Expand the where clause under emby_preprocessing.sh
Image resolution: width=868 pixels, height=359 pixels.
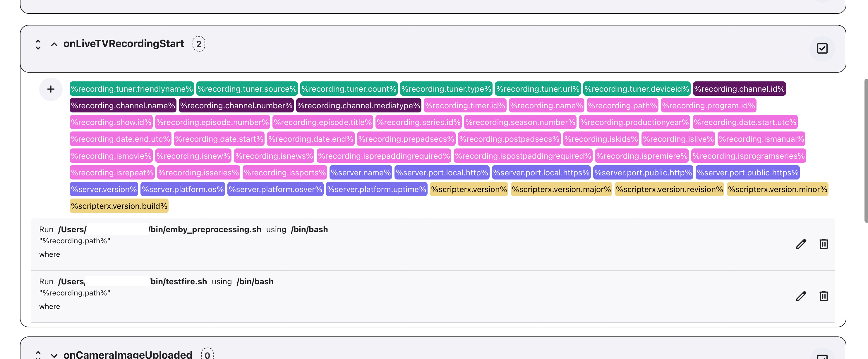pyautogui.click(x=49, y=254)
